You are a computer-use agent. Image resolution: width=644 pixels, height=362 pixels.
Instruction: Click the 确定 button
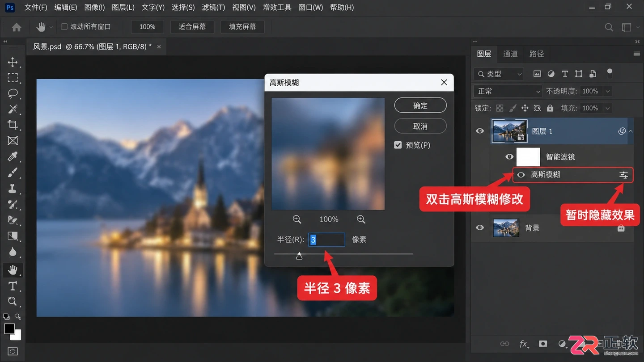coord(420,105)
